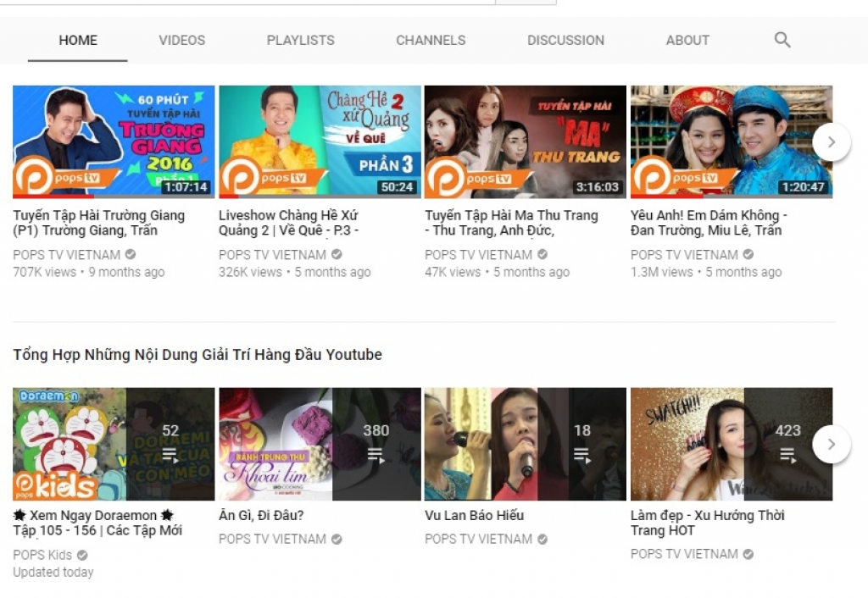Open the Doraemon playlist thumbnail

point(114,444)
